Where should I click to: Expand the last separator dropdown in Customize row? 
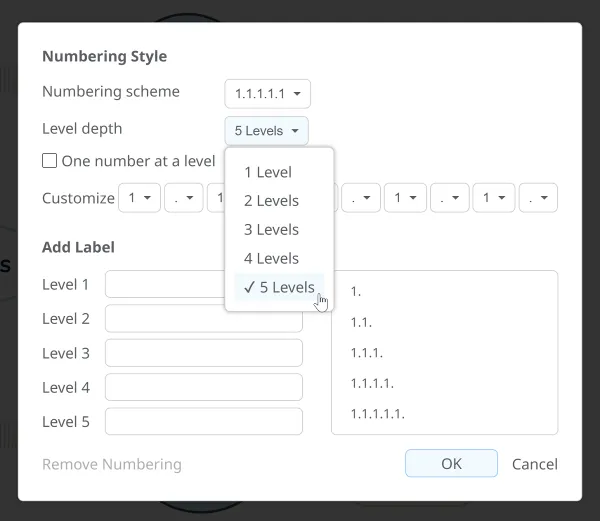pos(538,198)
